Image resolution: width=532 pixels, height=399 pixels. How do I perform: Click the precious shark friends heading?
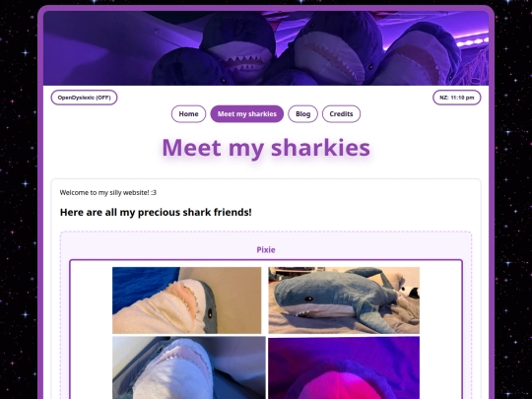click(156, 213)
